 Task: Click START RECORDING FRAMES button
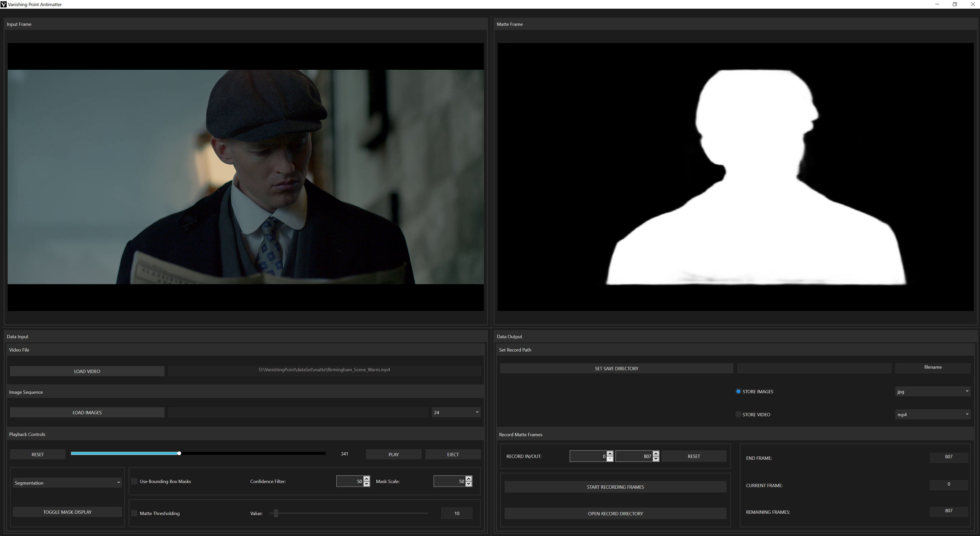click(615, 487)
